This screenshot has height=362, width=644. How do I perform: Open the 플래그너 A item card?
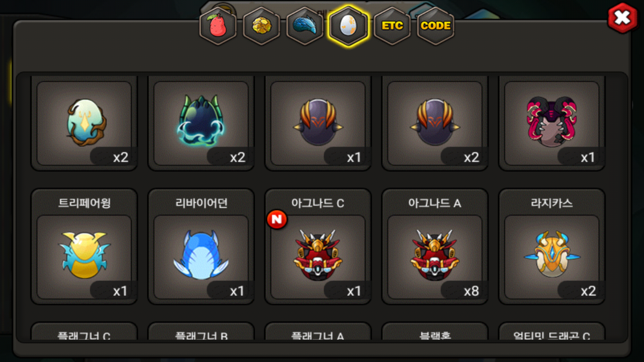318,331
